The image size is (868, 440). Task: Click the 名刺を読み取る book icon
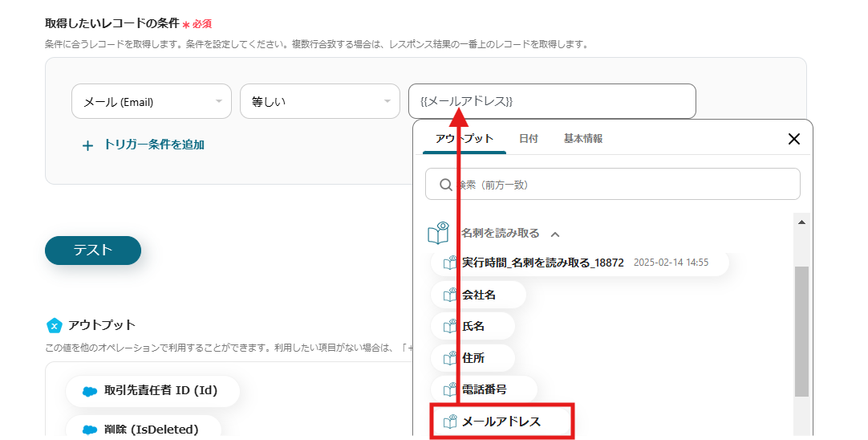pyautogui.click(x=439, y=233)
